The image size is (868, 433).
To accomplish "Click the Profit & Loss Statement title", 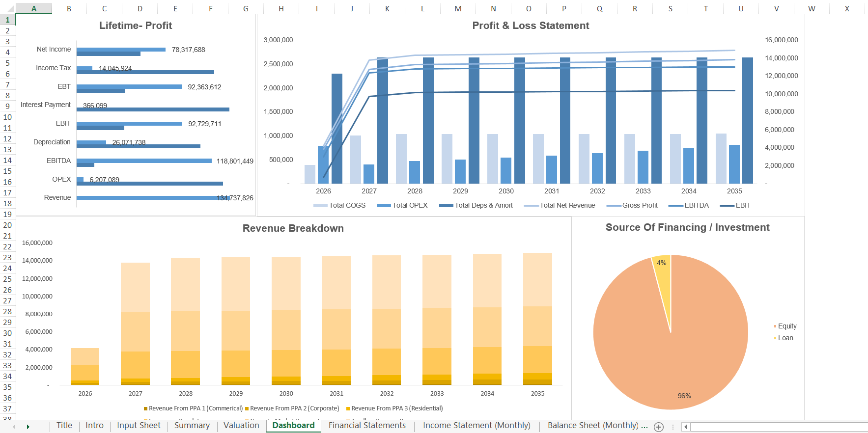I will coord(531,26).
